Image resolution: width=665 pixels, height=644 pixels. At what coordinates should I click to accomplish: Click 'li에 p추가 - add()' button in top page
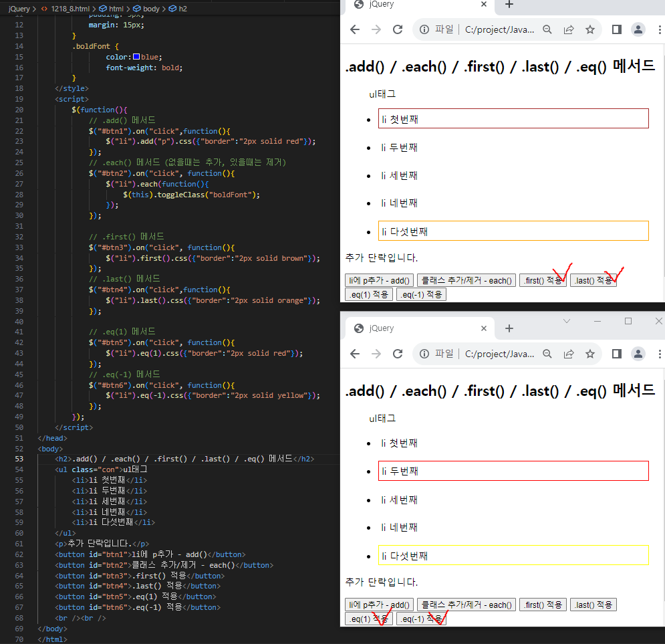379,280
